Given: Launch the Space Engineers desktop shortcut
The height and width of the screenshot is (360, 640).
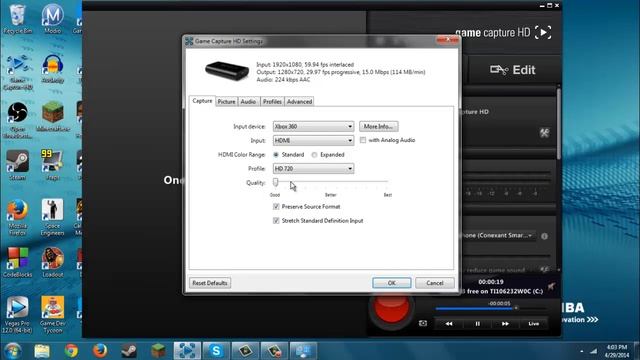Looking at the screenshot, I should 52,218.
